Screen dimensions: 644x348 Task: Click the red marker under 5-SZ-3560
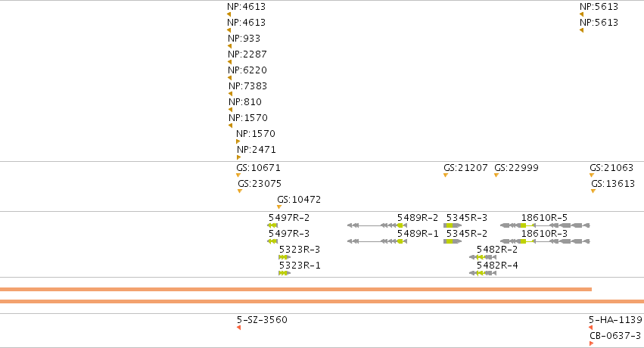(238, 328)
